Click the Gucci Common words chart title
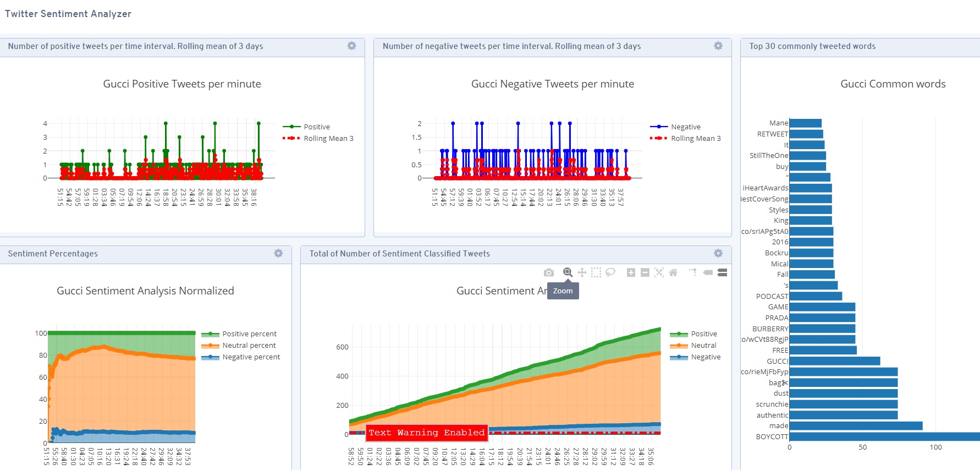The height and width of the screenshot is (470, 980). (x=893, y=84)
